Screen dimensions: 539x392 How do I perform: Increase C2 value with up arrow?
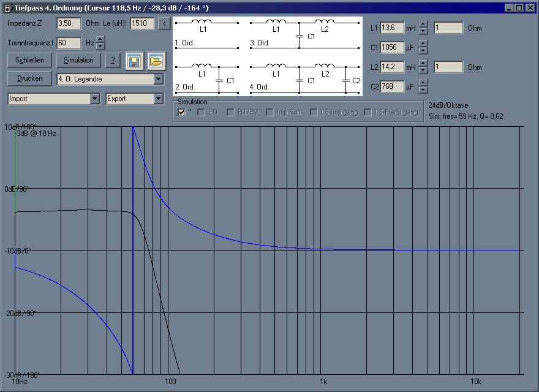[x=423, y=83]
